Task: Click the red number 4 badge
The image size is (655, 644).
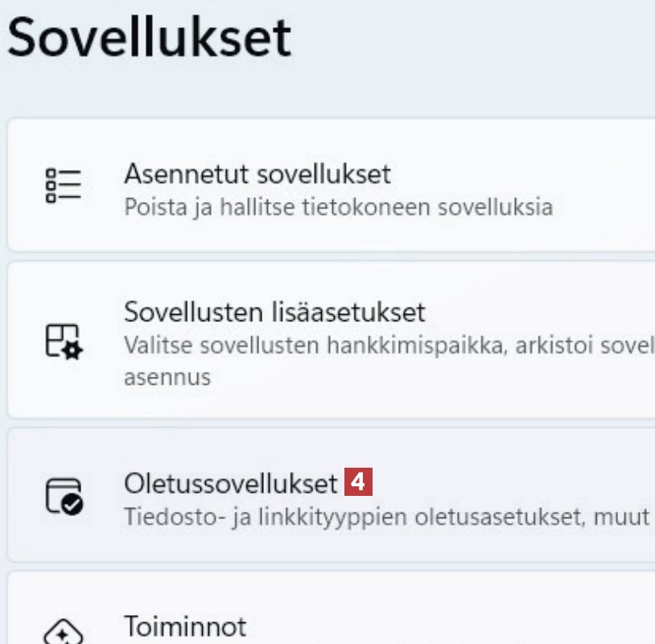Action: pyautogui.click(x=359, y=483)
